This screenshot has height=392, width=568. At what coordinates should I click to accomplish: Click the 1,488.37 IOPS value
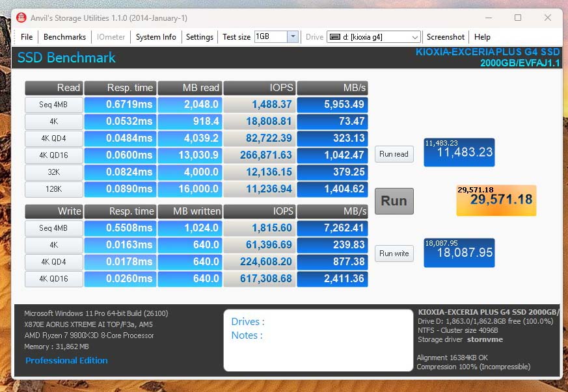click(260, 104)
